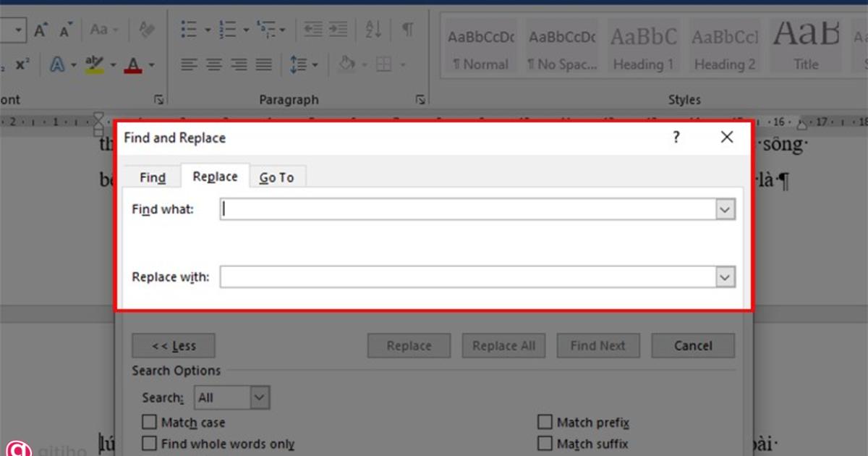The width and height of the screenshot is (868, 456).
Task: Switch to the Find tab
Action: pyautogui.click(x=153, y=177)
